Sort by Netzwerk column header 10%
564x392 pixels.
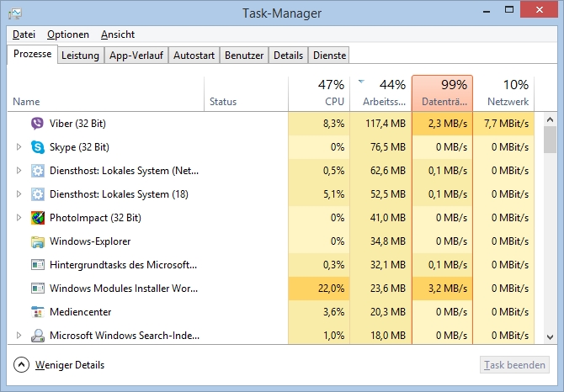pos(503,93)
